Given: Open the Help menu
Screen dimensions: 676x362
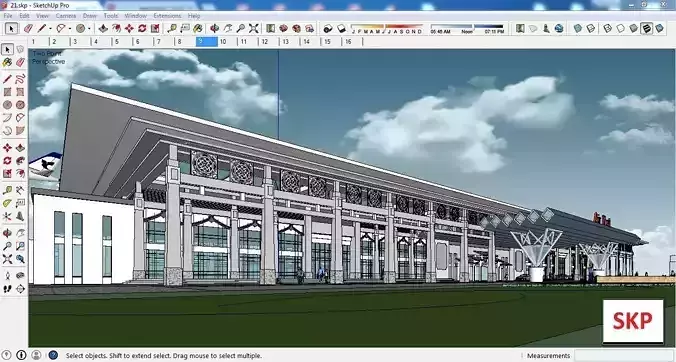Looking at the screenshot, I should click(194, 16).
